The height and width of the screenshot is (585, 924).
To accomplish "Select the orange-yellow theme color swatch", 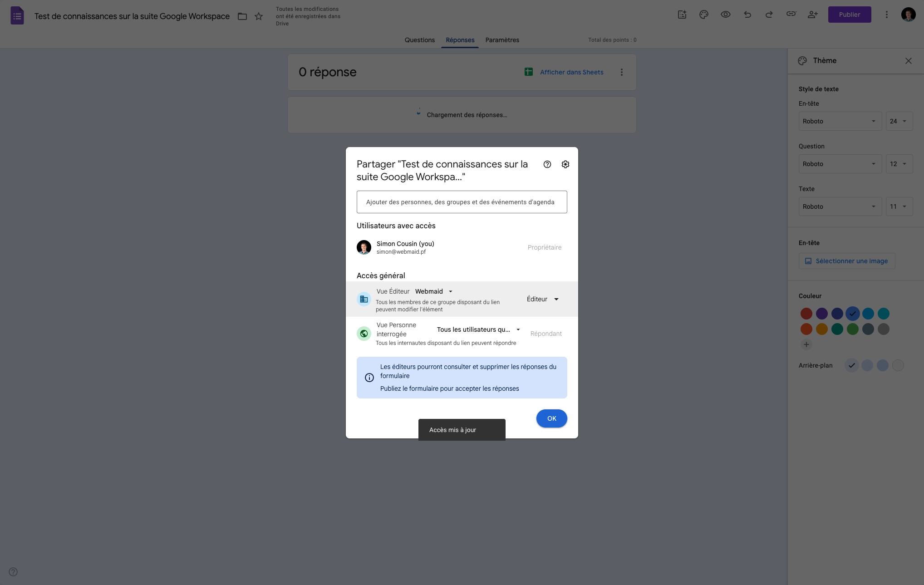I will point(822,329).
